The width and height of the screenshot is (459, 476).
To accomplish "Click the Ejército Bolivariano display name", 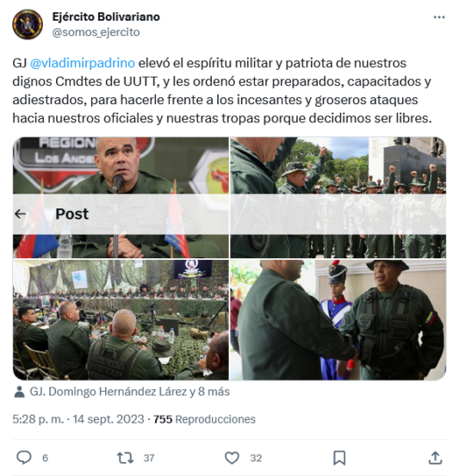I will [x=106, y=16].
